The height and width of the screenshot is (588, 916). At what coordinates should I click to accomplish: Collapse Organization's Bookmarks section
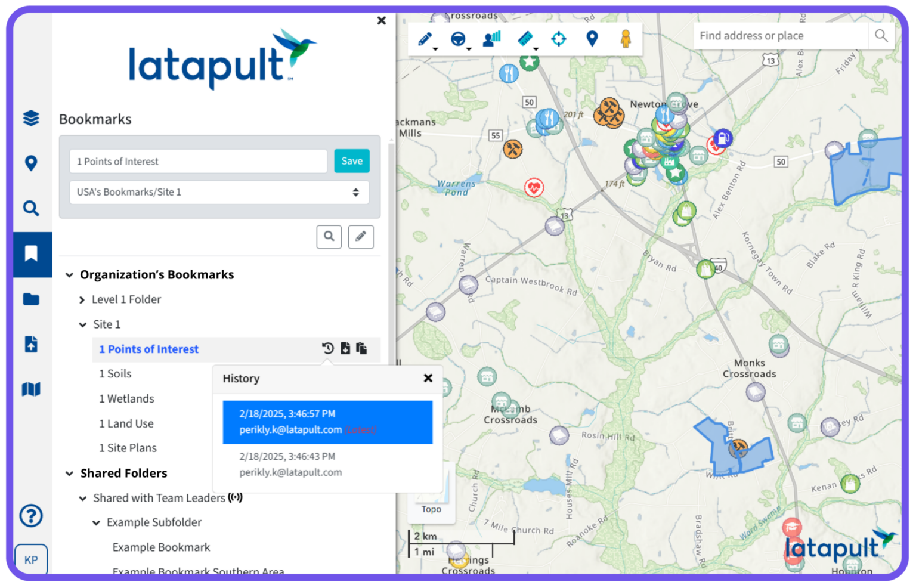(x=69, y=275)
